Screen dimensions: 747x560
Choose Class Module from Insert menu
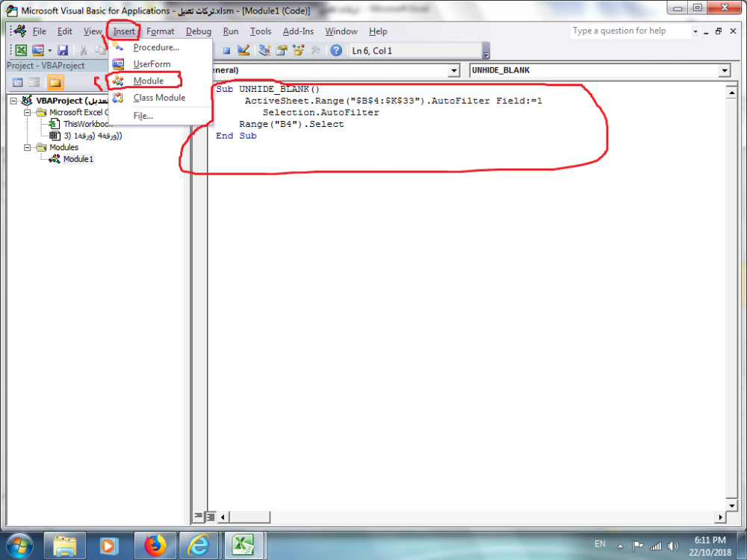(161, 98)
